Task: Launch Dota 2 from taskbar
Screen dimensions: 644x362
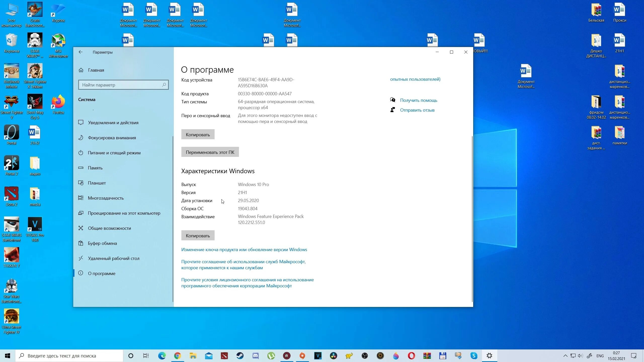Action: pos(224,356)
